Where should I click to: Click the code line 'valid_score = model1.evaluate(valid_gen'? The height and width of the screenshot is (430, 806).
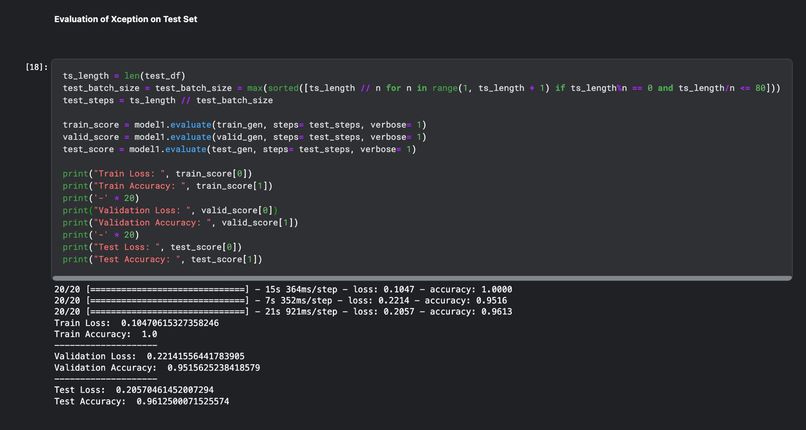point(244,137)
